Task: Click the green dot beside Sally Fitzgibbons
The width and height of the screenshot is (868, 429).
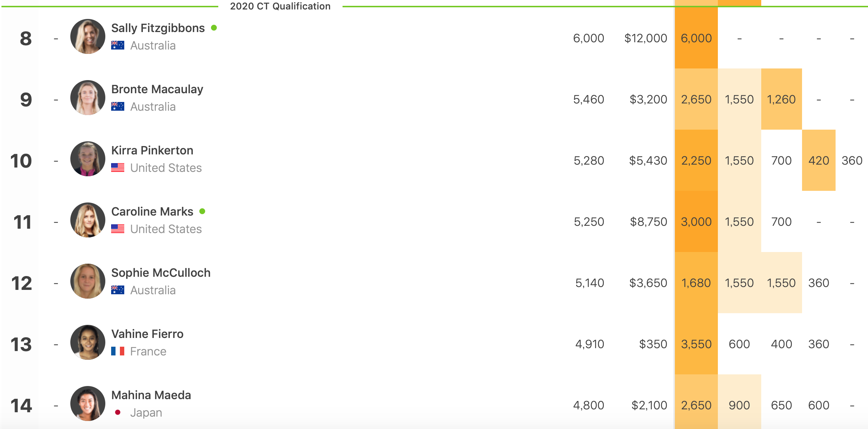Action: coord(214,28)
